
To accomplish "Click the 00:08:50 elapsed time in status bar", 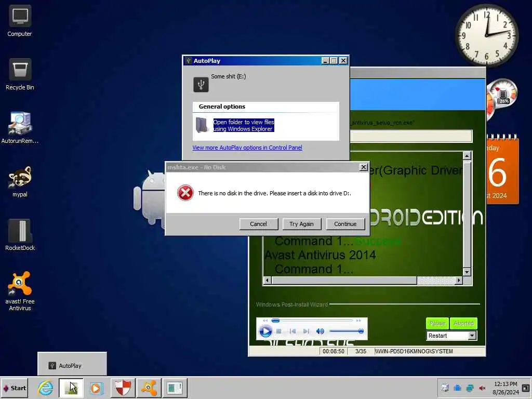I will click(x=333, y=352).
